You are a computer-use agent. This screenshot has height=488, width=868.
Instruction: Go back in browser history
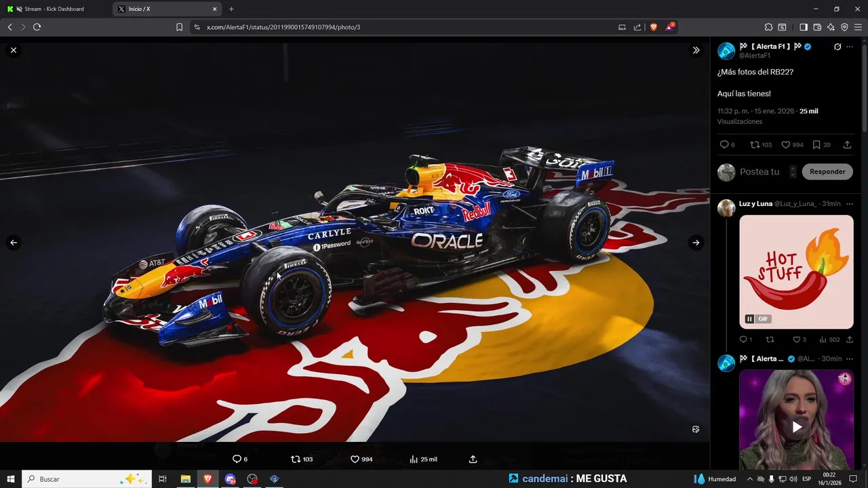(9, 27)
